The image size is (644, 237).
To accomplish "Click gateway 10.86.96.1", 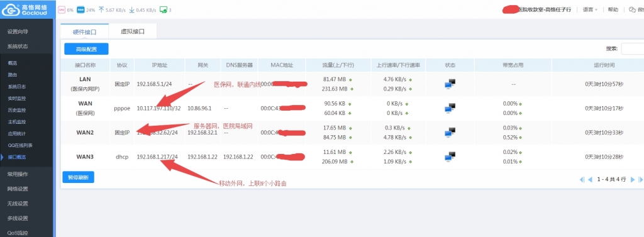I will (199, 108).
